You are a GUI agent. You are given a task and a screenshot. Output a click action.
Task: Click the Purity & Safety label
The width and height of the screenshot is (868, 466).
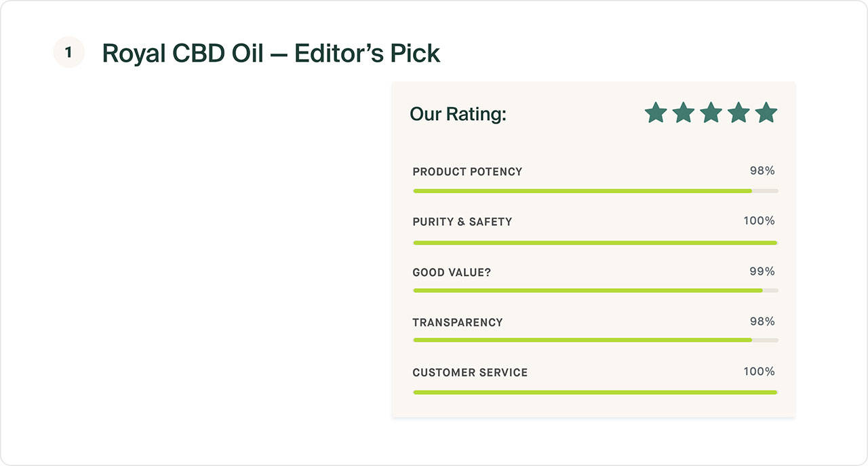point(462,222)
